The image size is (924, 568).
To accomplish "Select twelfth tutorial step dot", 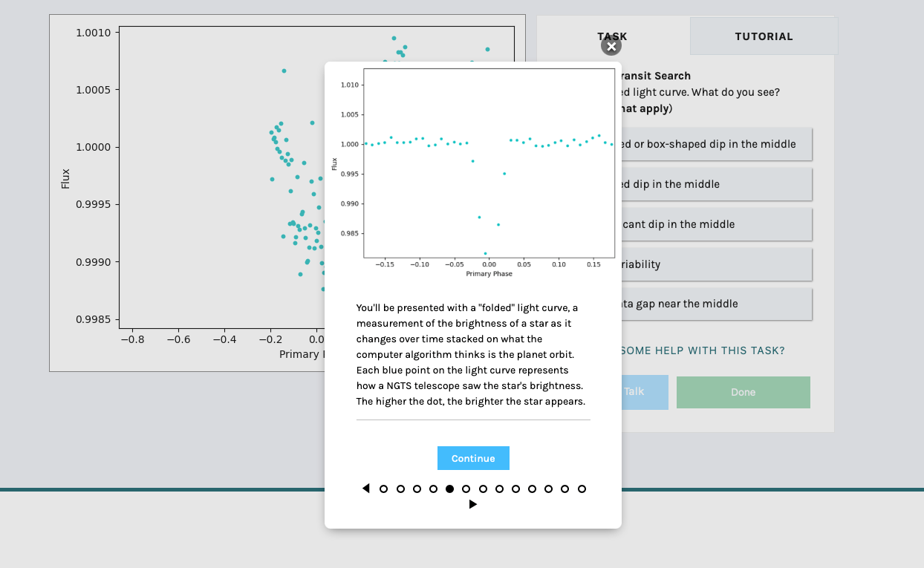I will 565,489.
